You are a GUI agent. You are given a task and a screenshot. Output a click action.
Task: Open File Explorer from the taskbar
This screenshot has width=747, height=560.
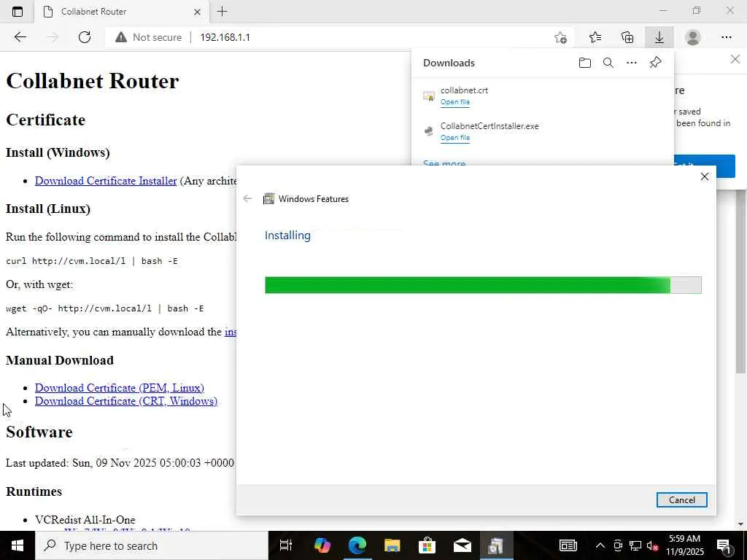click(392, 545)
